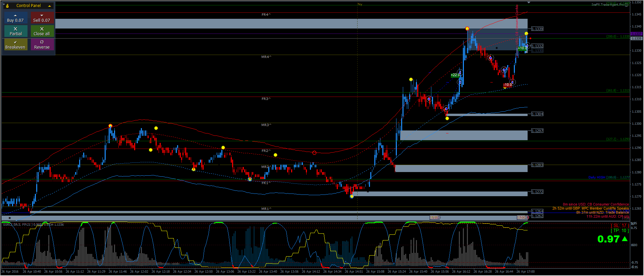Click the SSRC indicator label in subwindow
Viewport: 644px width, 276px height.
[x=33, y=225]
